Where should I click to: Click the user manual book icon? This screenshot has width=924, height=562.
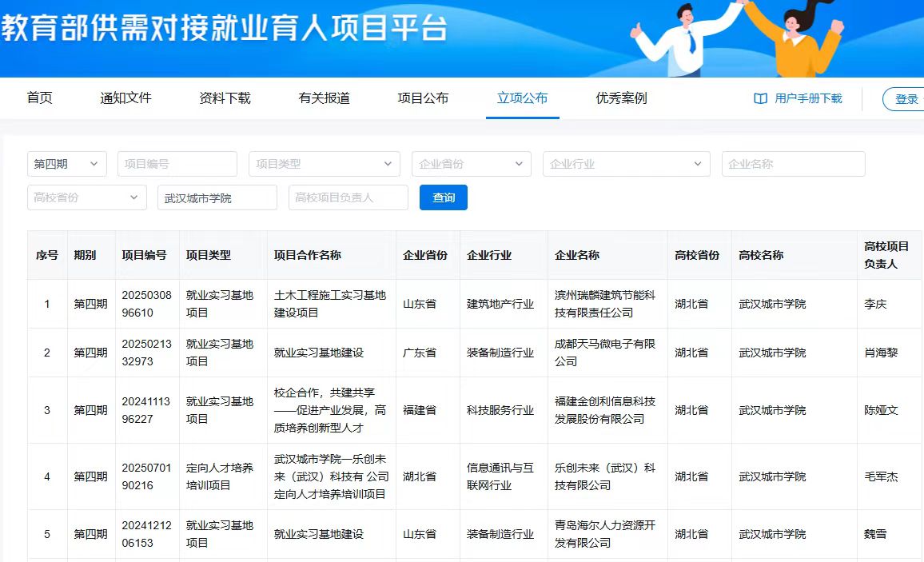point(760,98)
